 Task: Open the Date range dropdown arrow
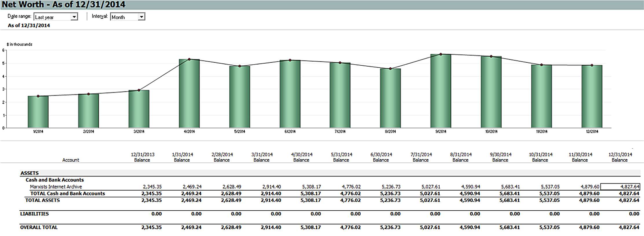point(74,17)
